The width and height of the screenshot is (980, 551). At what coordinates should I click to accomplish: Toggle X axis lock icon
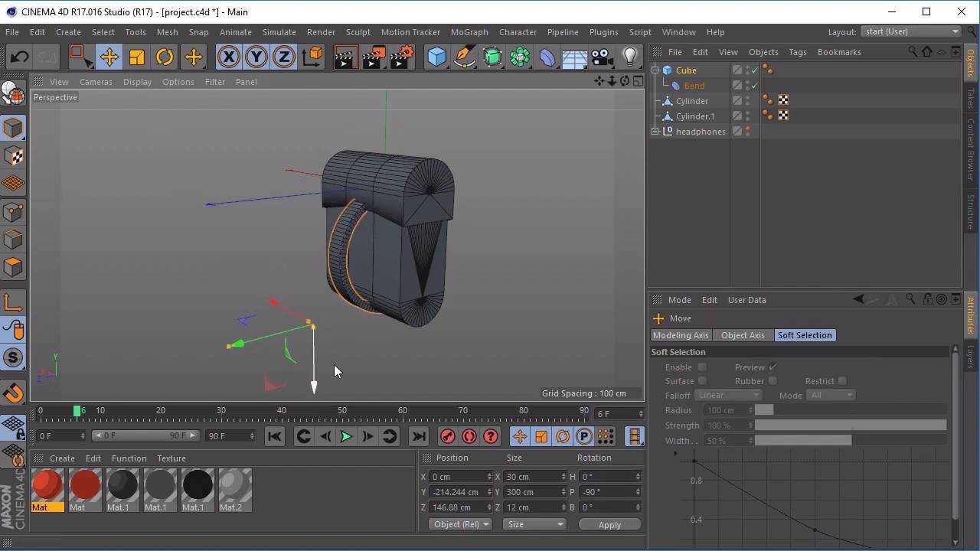[x=228, y=57]
